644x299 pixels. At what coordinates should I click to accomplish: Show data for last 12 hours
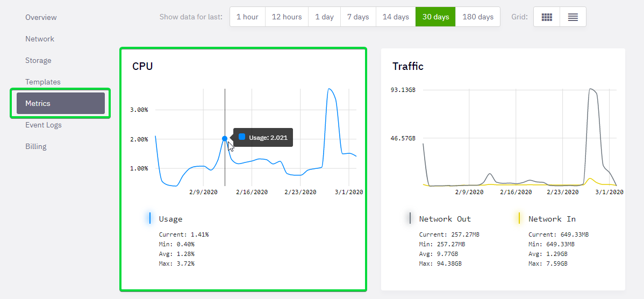287,17
